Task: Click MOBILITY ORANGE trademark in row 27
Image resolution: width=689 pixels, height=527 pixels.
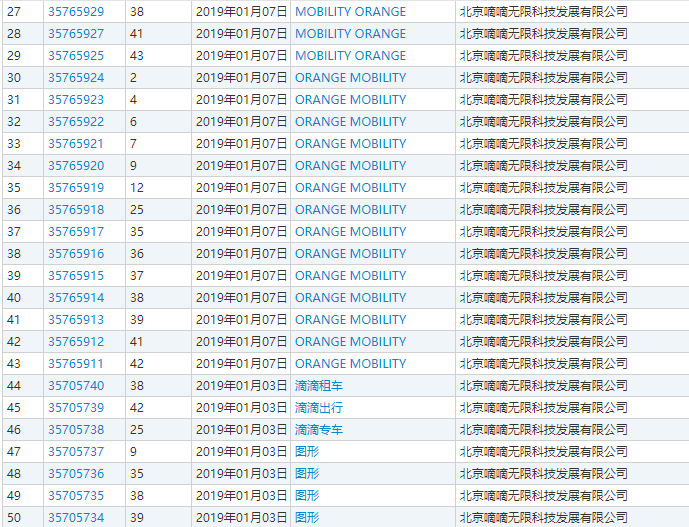Action: point(350,12)
